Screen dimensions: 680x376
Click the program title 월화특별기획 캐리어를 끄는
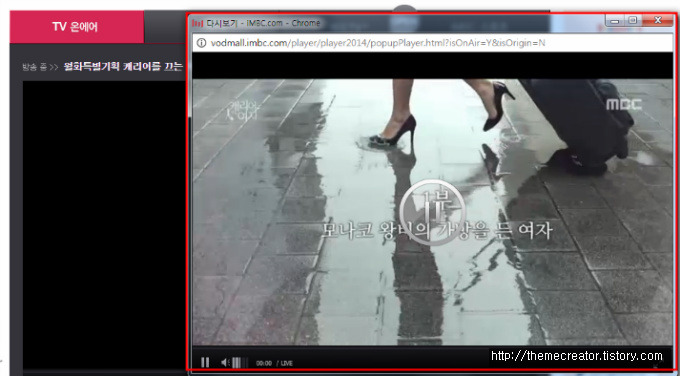click(x=124, y=67)
